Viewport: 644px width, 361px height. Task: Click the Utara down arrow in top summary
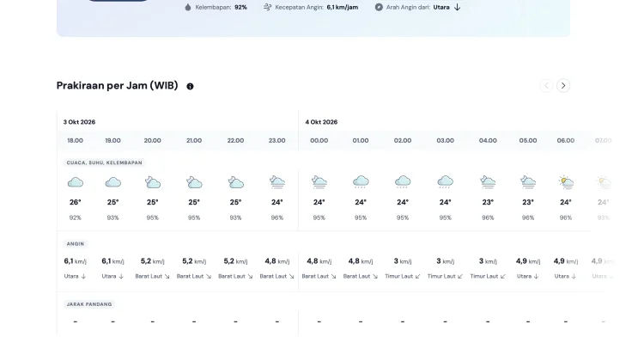[x=457, y=7]
